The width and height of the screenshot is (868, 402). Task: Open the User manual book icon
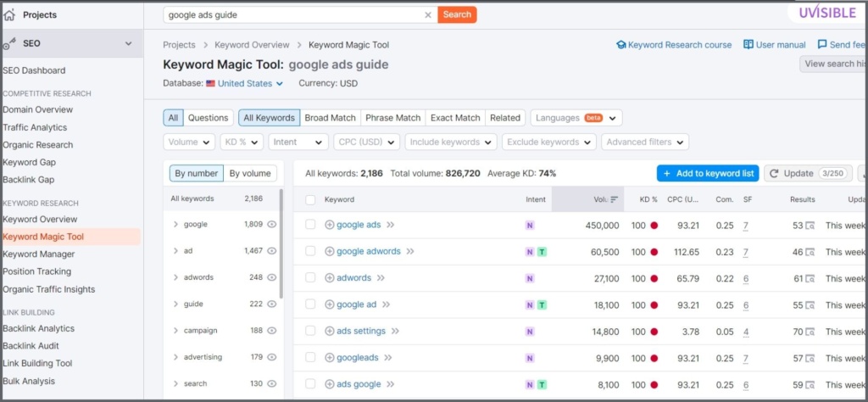pyautogui.click(x=748, y=45)
